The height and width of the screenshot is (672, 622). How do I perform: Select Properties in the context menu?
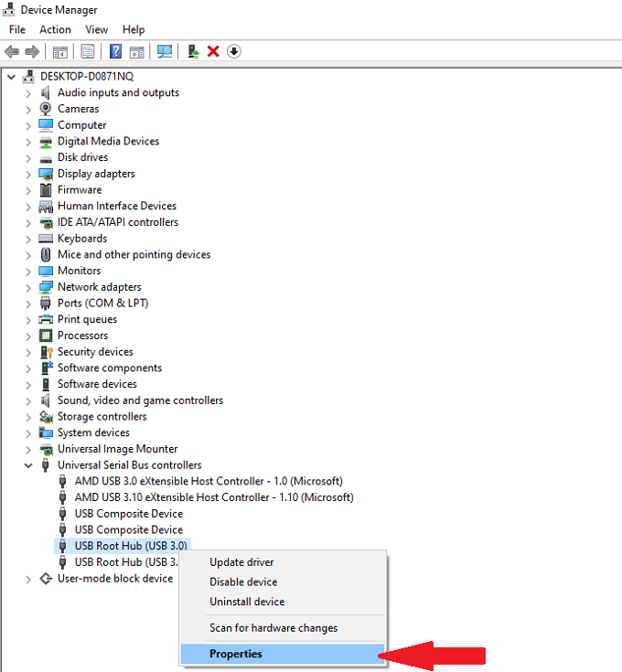pos(283,654)
